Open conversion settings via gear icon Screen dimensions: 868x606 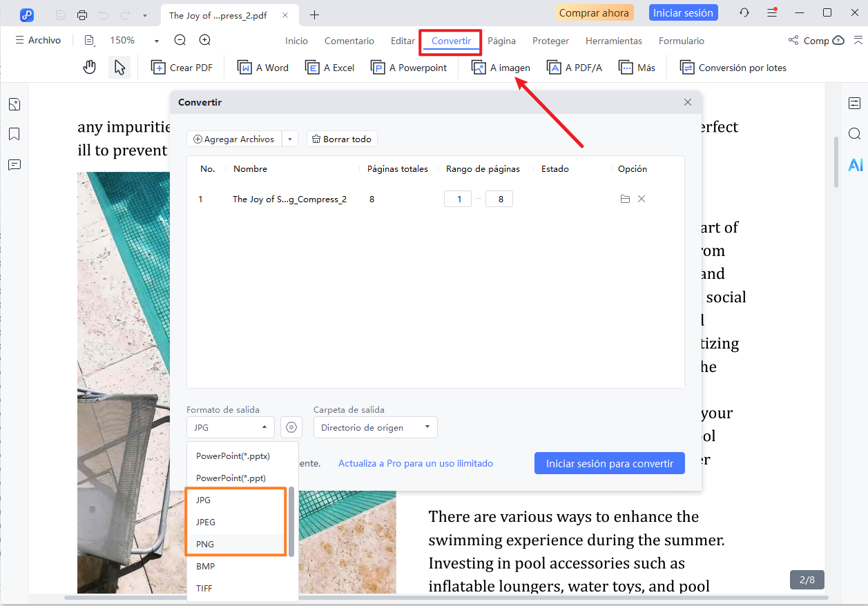tap(291, 427)
